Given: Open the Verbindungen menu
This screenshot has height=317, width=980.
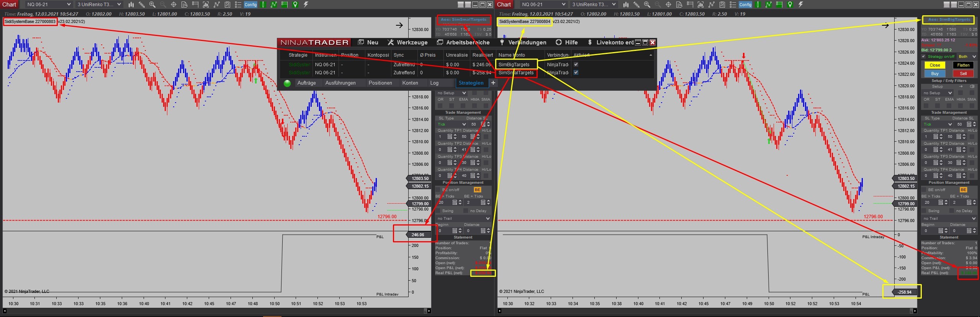Looking at the screenshot, I should coord(523,42).
